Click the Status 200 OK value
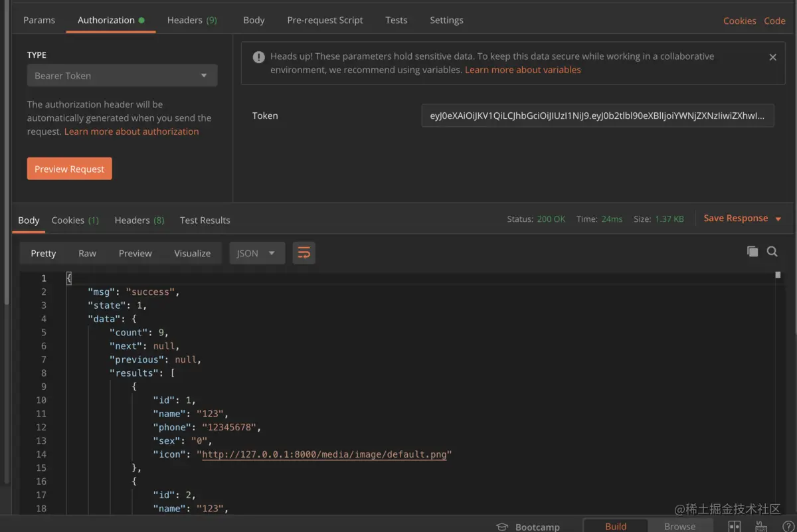 click(551, 219)
